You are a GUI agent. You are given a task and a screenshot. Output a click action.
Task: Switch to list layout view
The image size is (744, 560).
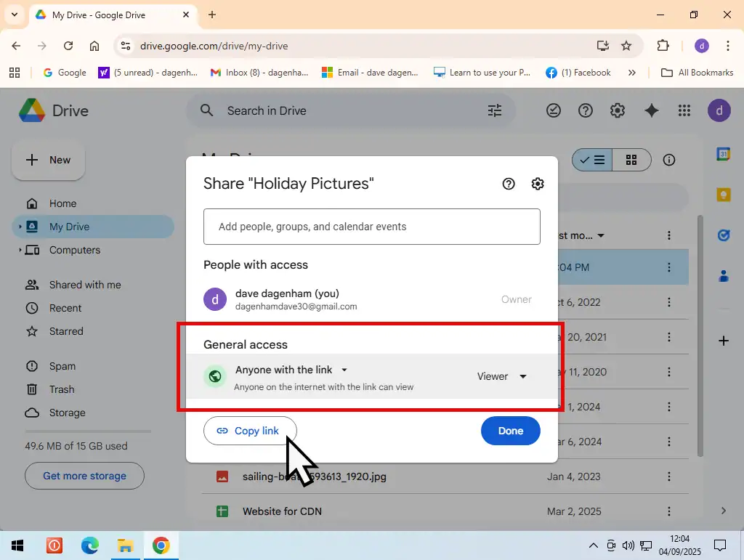(593, 160)
